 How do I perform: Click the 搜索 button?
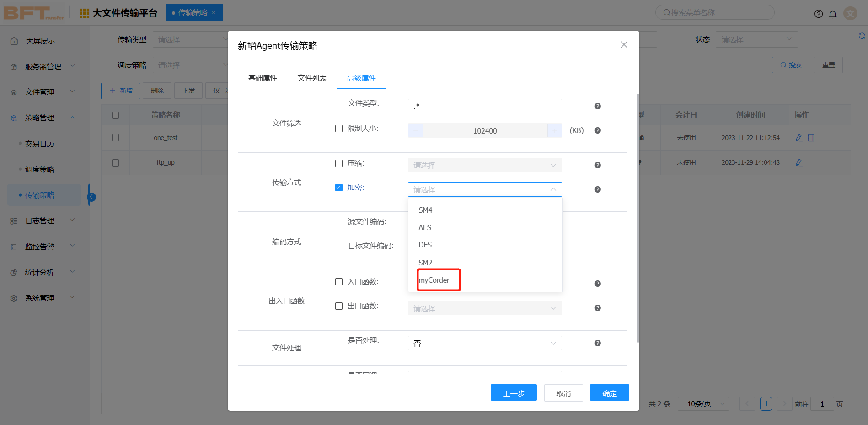[791, 65]
